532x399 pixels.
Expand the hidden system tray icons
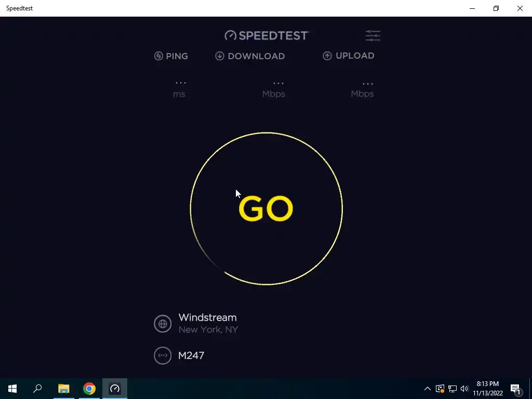[x=428, y=389]
